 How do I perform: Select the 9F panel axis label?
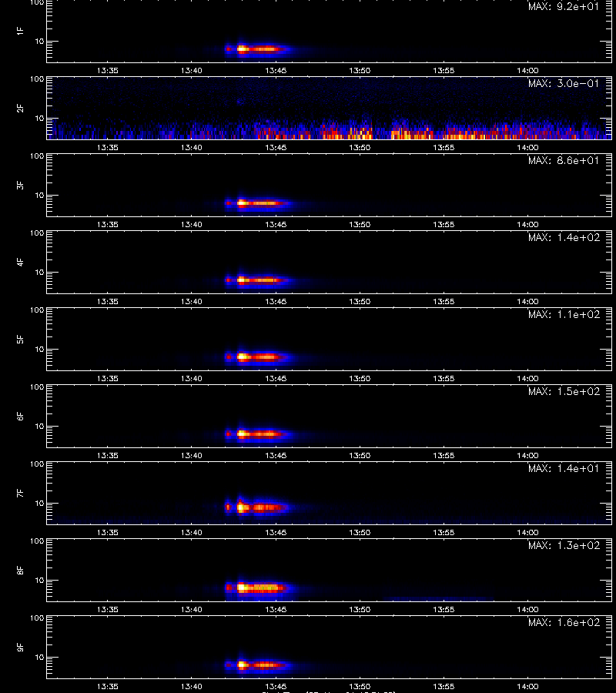(x=20, y=647)
